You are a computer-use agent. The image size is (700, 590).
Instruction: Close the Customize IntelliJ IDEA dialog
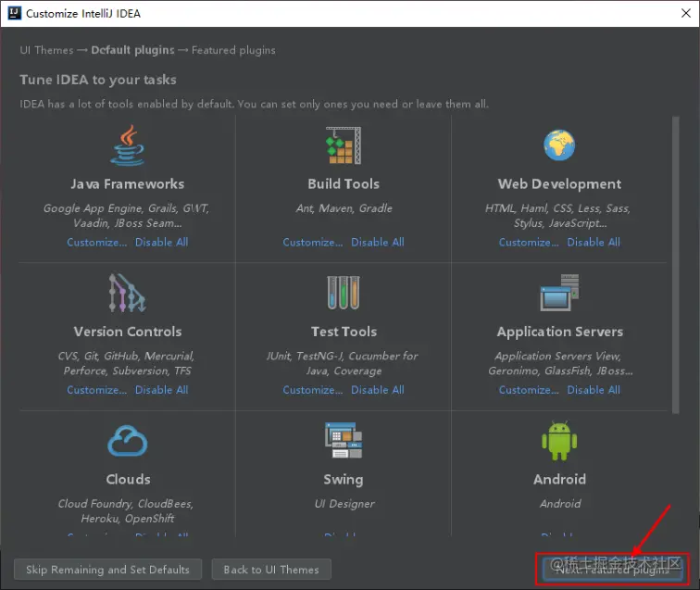coord(686,13)
